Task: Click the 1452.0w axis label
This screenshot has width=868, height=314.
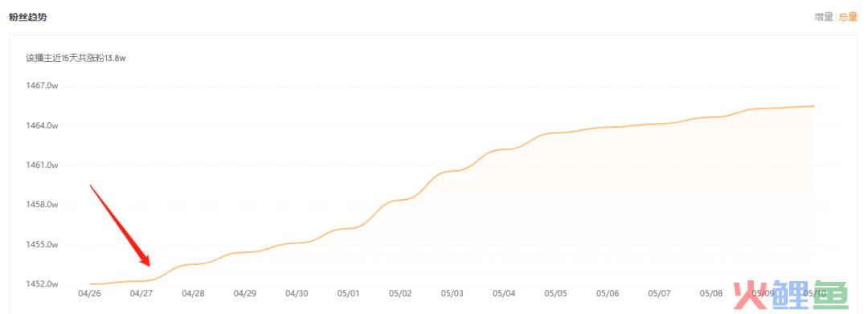Action: [x=42, y=284]
